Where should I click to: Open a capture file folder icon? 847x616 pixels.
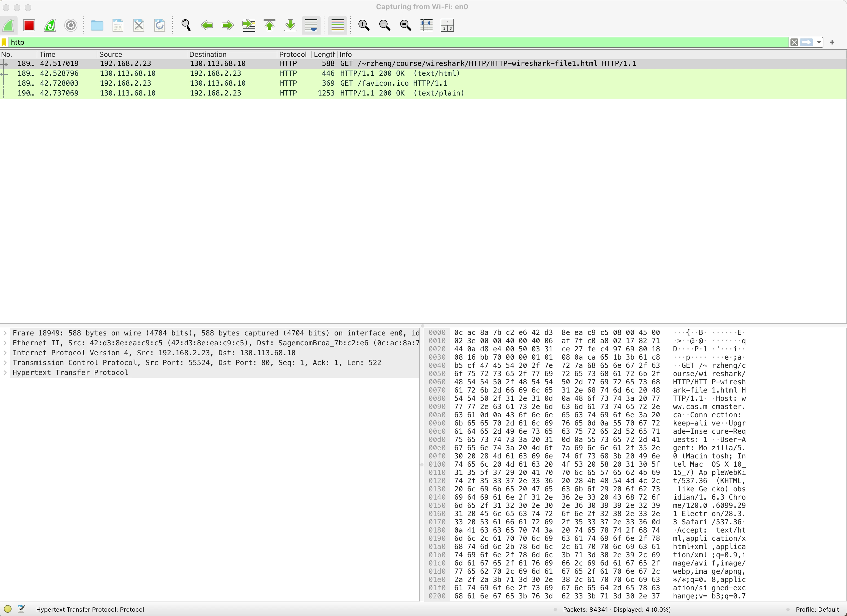point(97,26)
